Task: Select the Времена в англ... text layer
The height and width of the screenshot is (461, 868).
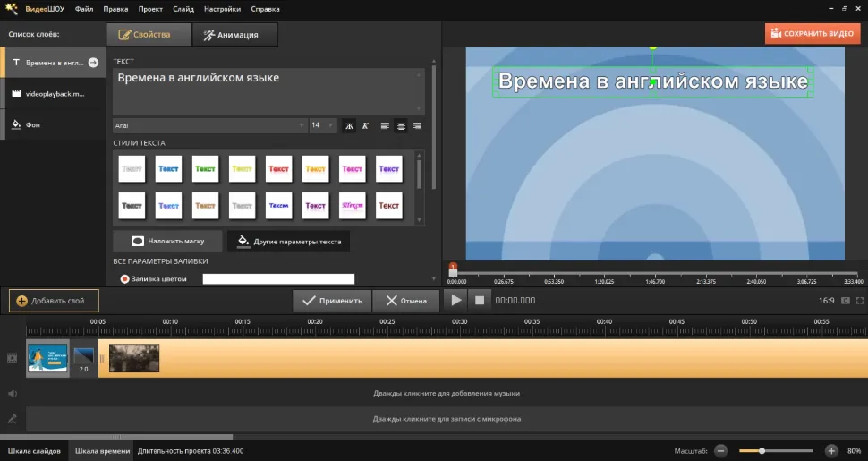Action: point(55,63)
